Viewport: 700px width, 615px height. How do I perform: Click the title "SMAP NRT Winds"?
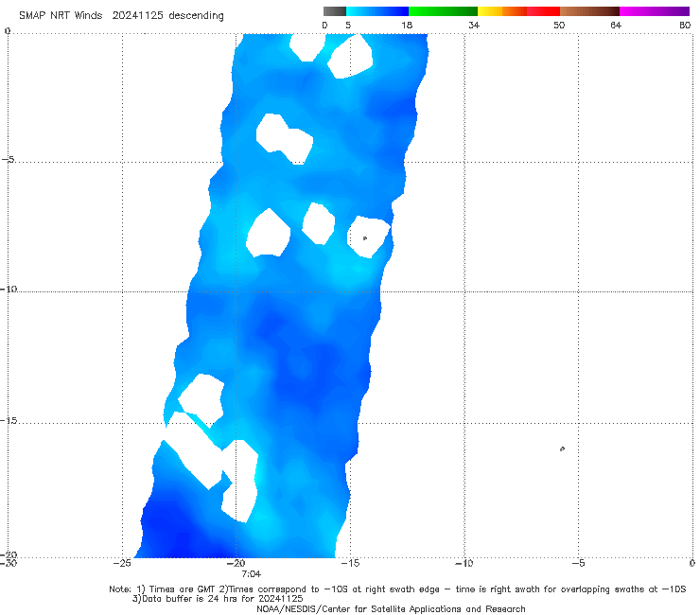61,16
